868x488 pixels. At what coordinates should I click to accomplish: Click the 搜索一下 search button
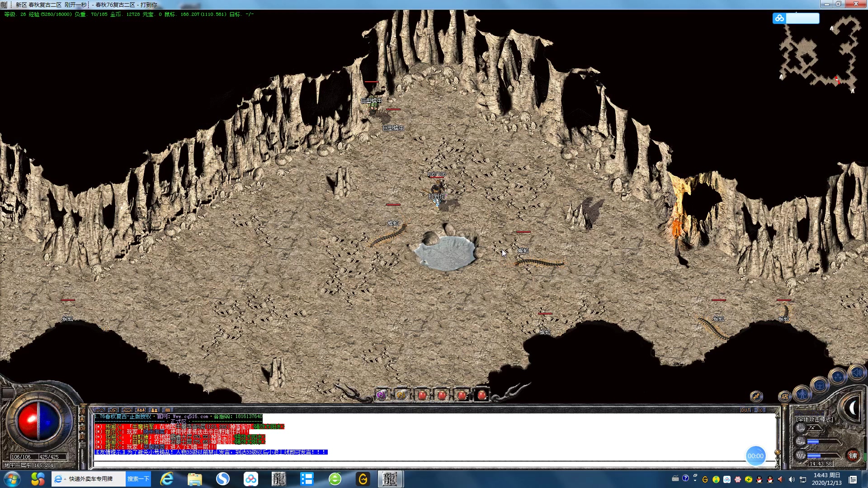tap(138, 479)
